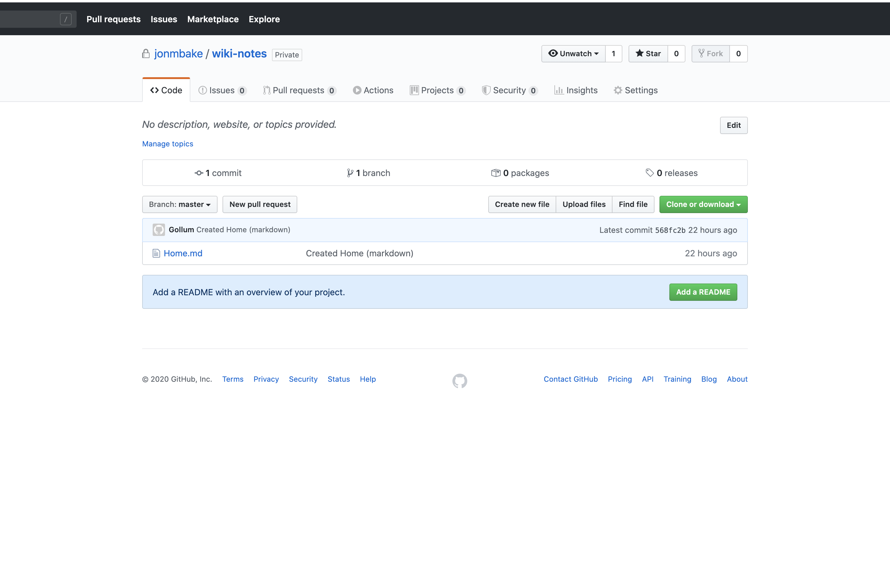Click Gollum's avatar thumbnail
890x588 pixels.
pyautogui.click(x=159, y=230)
